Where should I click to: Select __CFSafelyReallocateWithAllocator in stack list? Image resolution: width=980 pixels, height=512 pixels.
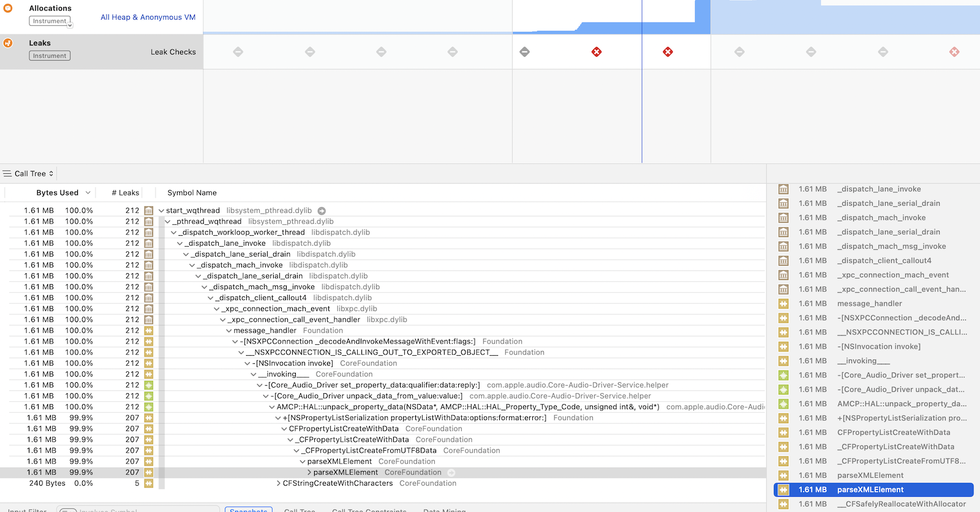tap(901, 504)
